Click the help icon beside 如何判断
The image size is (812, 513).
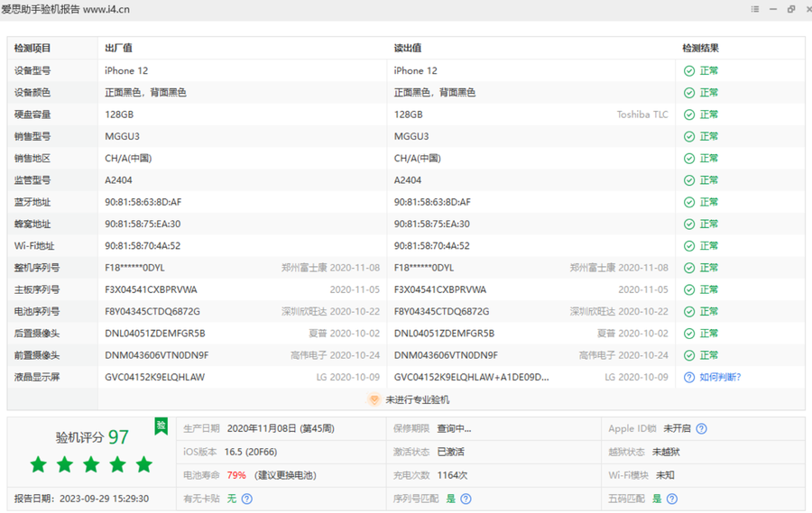tap(689, 377)
